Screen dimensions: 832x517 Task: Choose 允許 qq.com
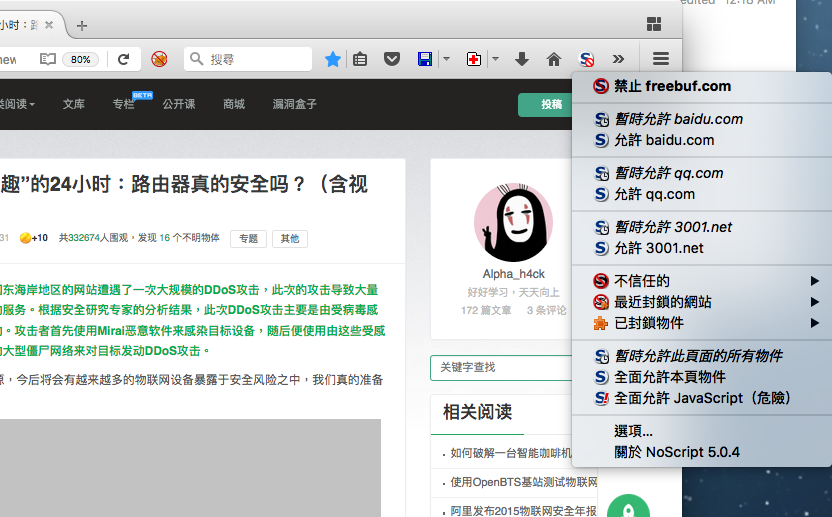click(x=702, y=194)
